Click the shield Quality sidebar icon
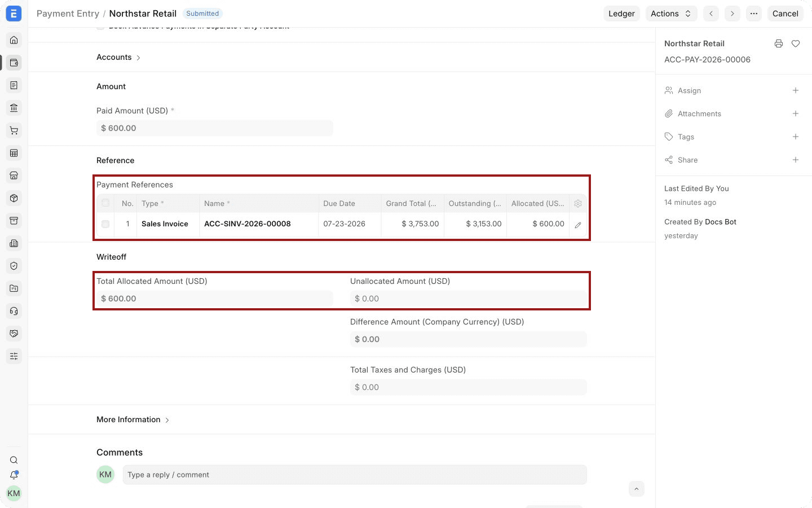812x508 pixels. click(14, 266)
